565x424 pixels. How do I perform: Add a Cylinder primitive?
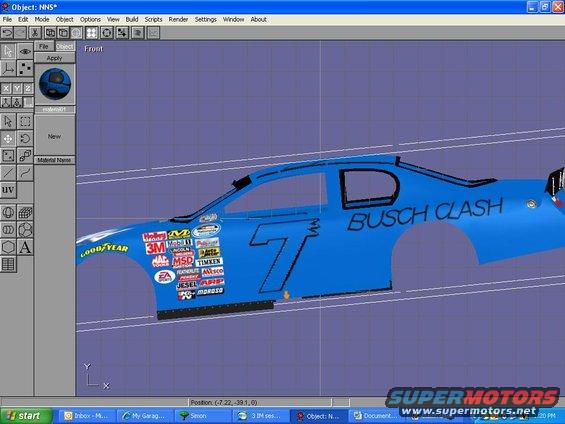tap(8, 230)
